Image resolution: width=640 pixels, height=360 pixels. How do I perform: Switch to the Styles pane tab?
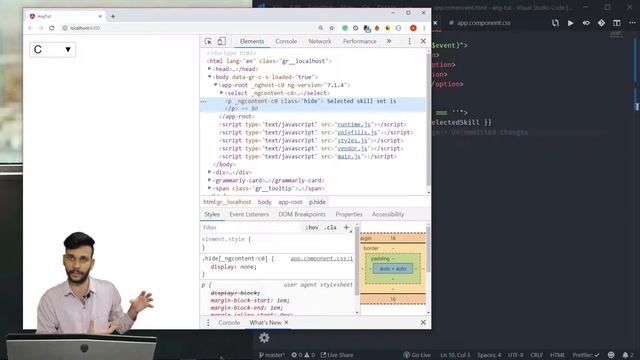pos(212,214)
